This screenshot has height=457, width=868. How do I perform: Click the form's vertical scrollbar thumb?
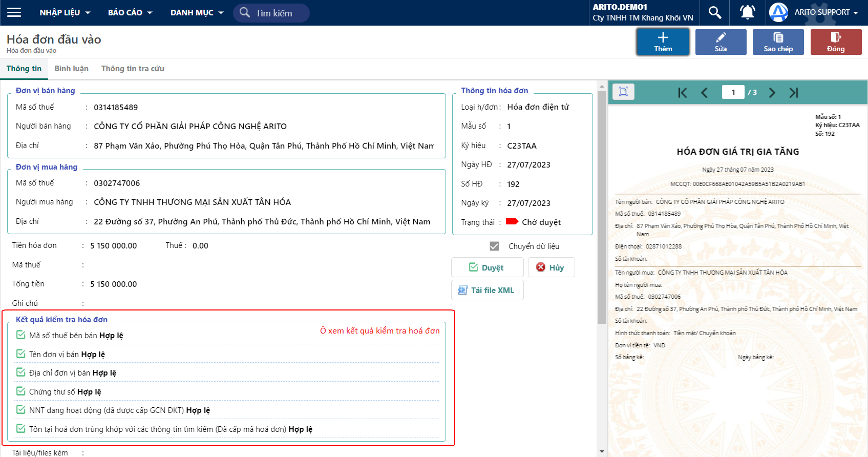[x=602, y=207]
